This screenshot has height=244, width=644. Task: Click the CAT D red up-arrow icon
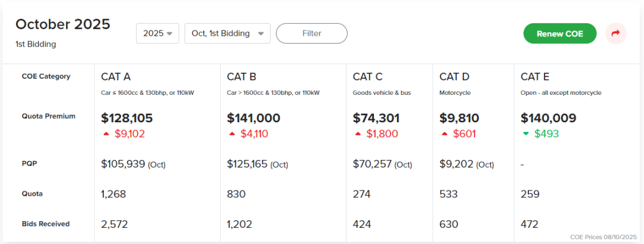tap(444, 134)
